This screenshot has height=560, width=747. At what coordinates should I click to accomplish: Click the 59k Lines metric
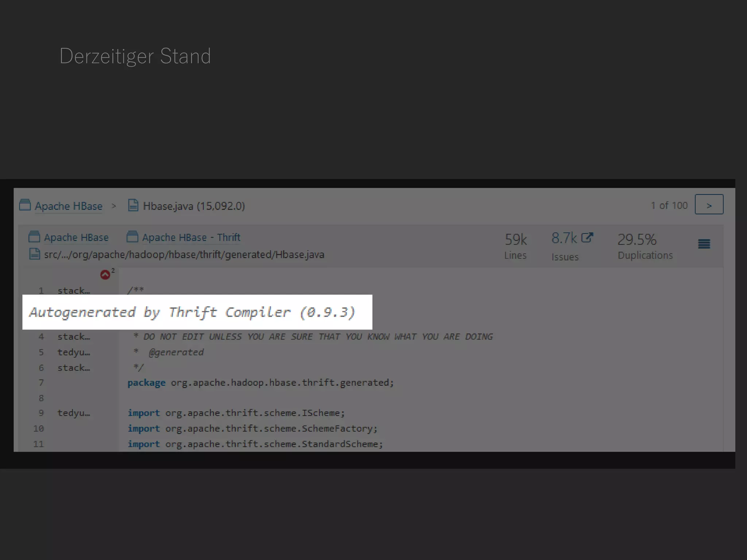(x=515, y=240)
